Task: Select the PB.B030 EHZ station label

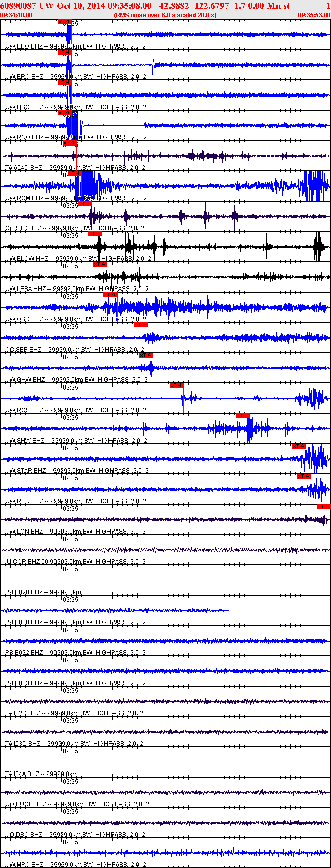Action: (x=76, y=622)
